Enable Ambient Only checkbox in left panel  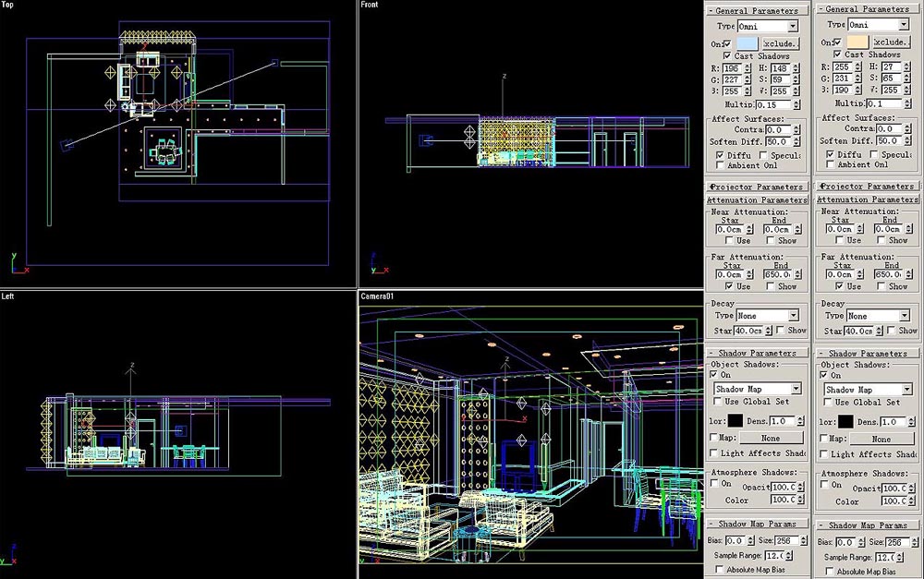[x=720, y=165]
